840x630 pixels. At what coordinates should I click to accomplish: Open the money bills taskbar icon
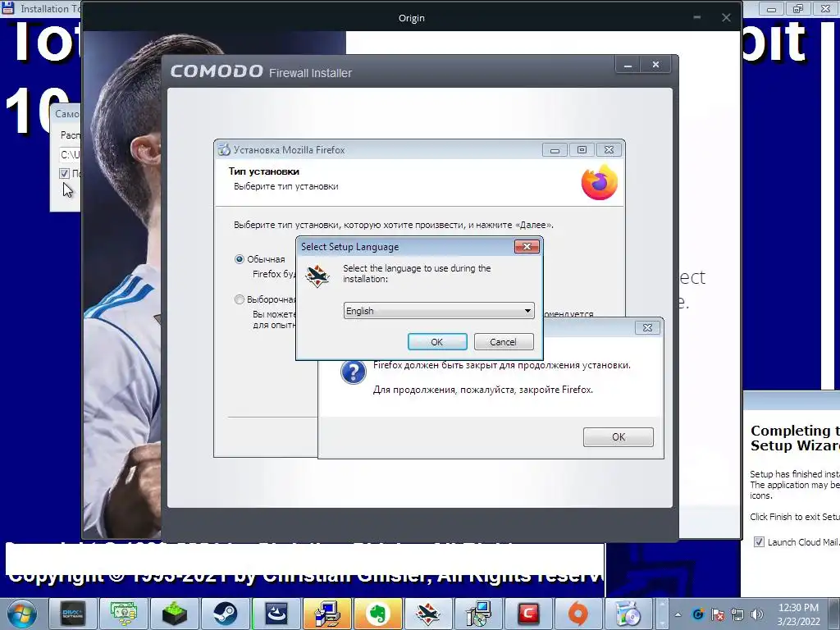coord(123,614)
